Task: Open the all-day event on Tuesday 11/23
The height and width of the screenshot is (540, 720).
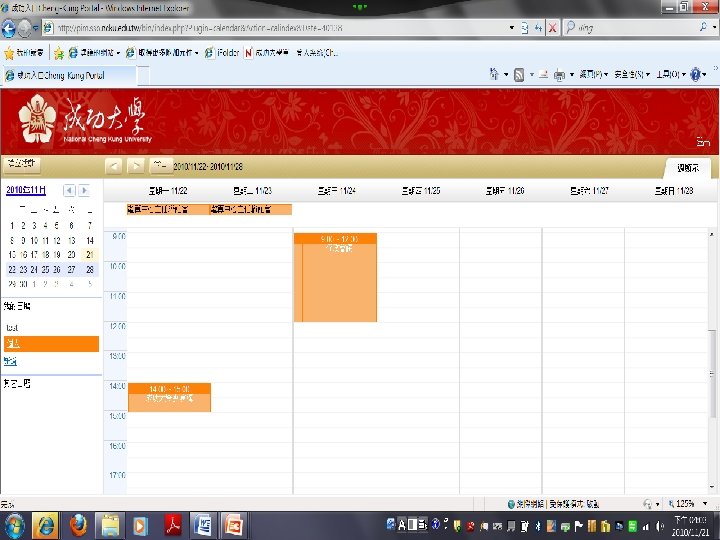Action: click(x=251, y=209)
